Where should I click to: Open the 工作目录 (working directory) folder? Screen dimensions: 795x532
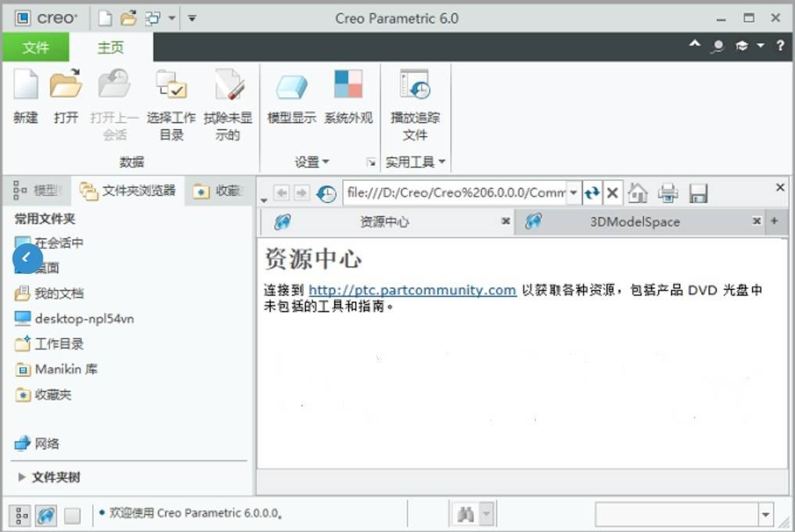click(49, 344)
